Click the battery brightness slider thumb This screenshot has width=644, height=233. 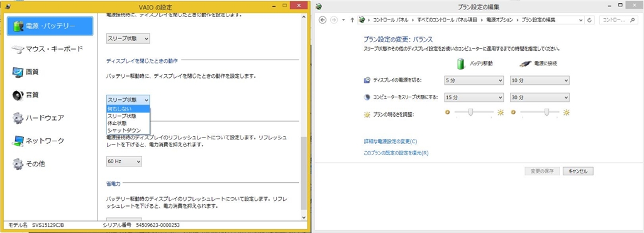point(470,112)
